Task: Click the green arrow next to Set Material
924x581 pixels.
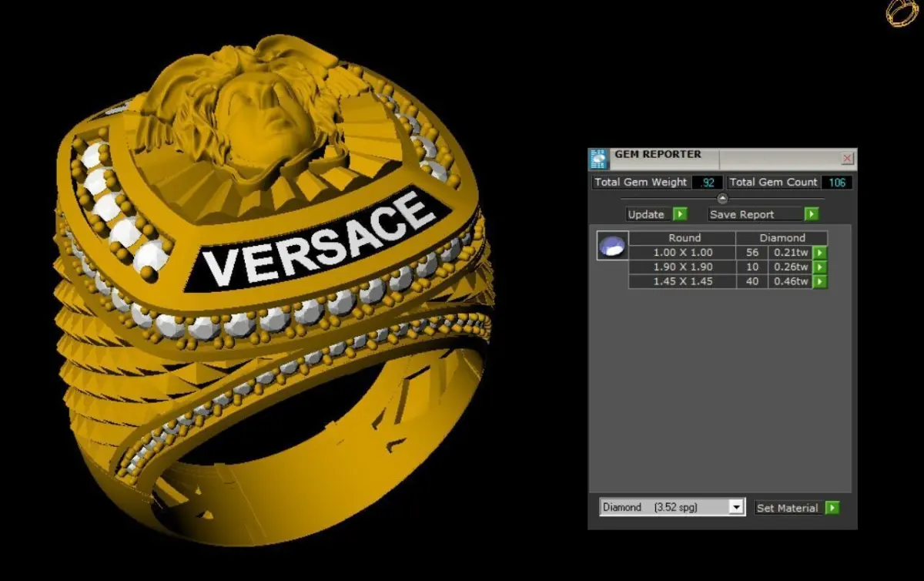Action: [x=832, y=508]
